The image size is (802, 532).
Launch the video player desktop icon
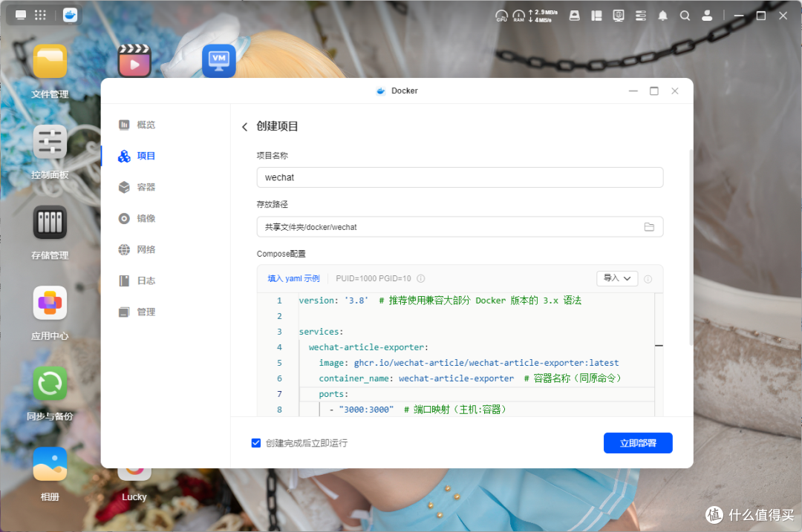tap(134, 62)
